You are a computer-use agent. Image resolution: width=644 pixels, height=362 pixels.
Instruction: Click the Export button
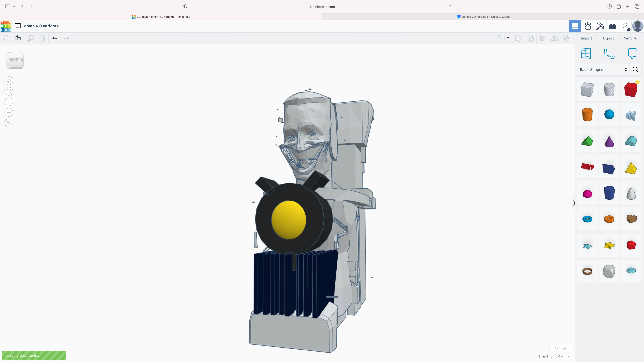click(608, 38)
